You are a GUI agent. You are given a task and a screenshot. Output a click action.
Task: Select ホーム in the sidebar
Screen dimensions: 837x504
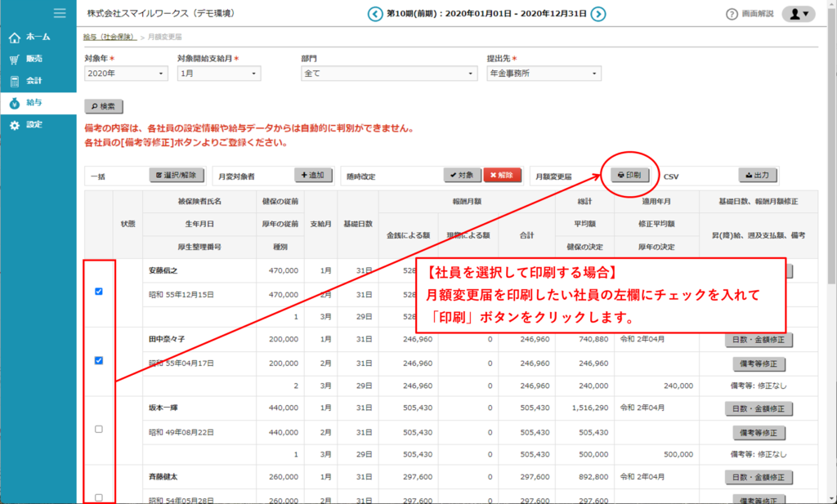click(38, 37)
